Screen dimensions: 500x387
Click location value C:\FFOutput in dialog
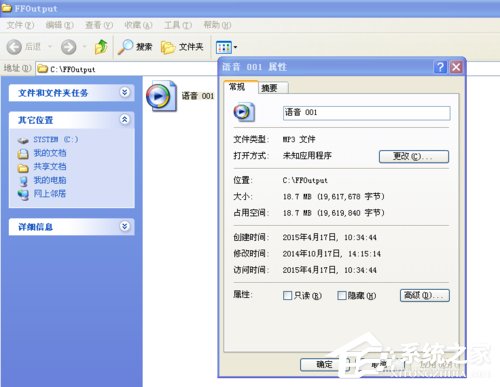point(305,180)
